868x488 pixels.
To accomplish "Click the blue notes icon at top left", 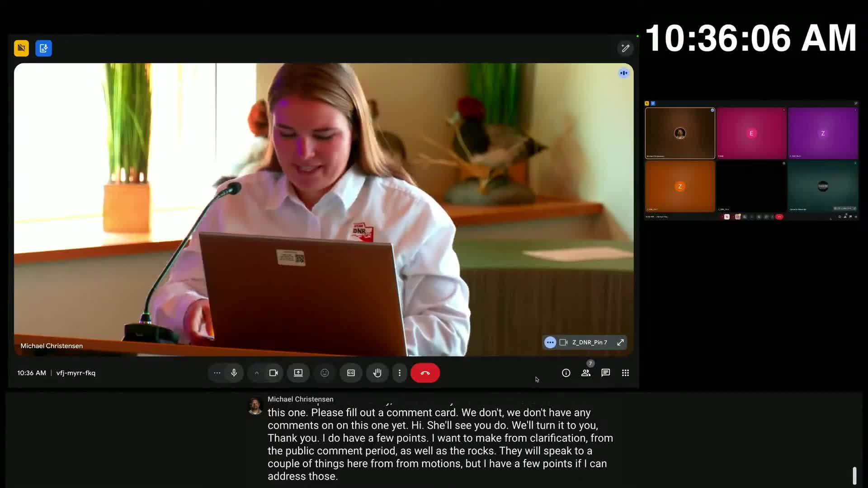I will [43, 48].
